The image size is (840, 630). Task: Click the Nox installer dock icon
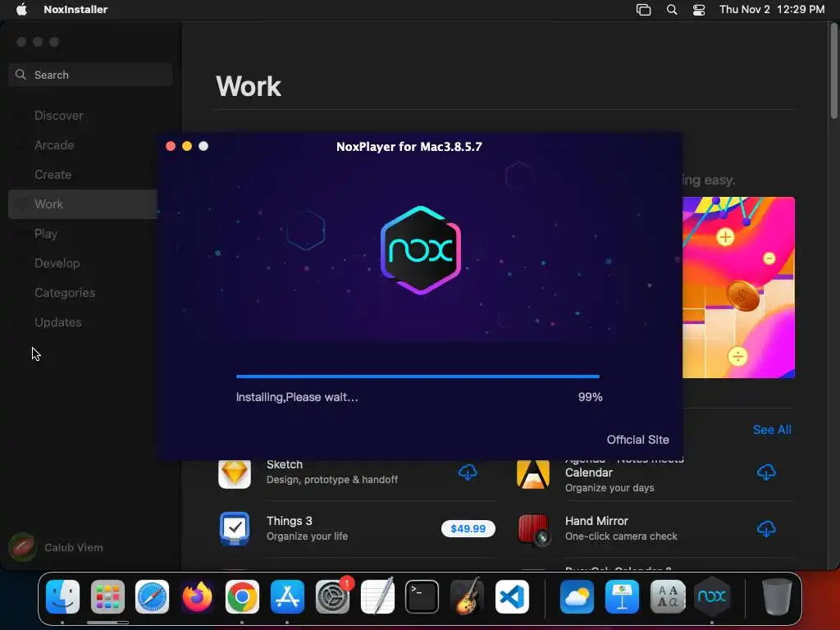712,596
